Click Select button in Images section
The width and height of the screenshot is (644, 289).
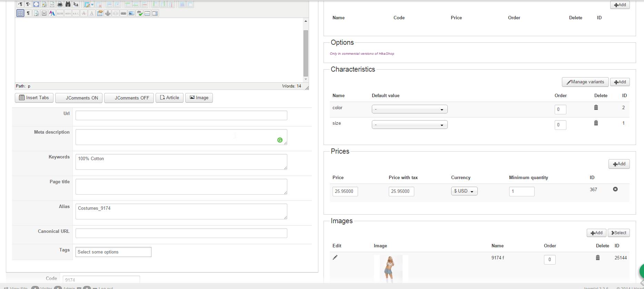618,233
